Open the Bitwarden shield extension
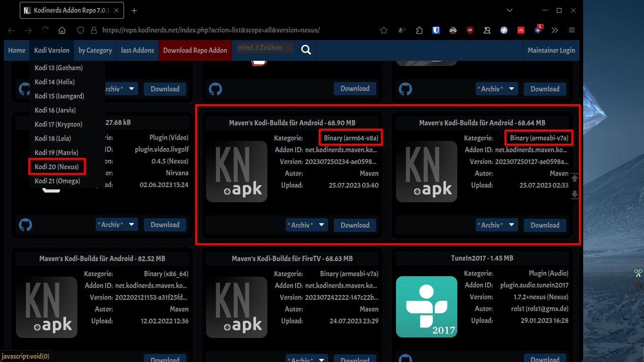644x362 pixels. 437,30
